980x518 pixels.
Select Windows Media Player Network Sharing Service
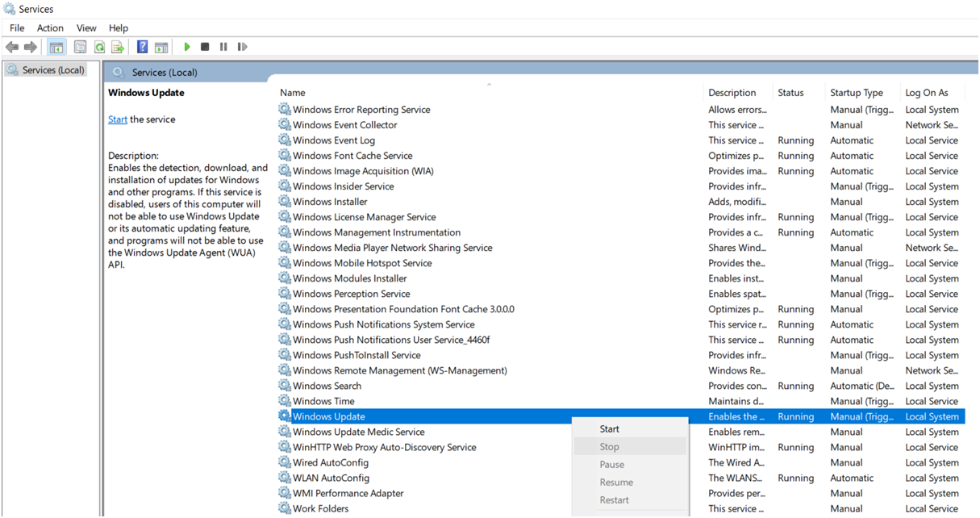(393, 248)
